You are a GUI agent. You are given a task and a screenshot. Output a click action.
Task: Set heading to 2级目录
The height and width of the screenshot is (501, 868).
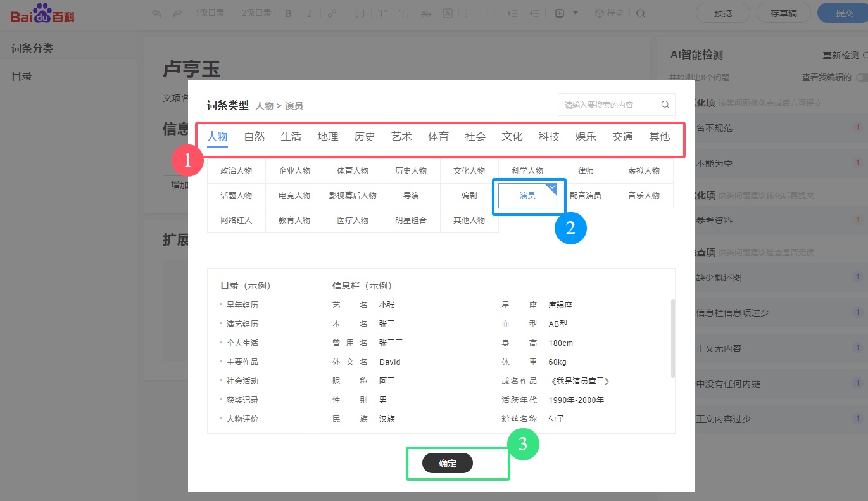tap(256, 13)
